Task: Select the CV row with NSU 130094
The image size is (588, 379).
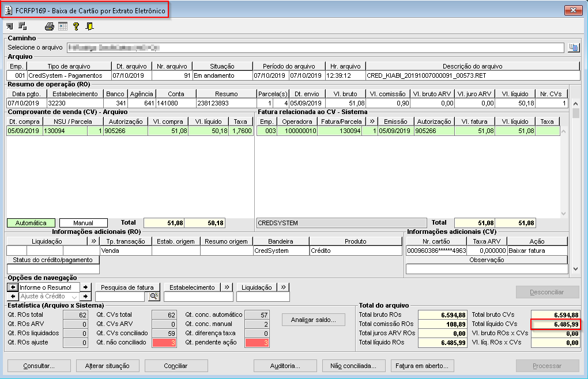Action: tap(130, 131)
